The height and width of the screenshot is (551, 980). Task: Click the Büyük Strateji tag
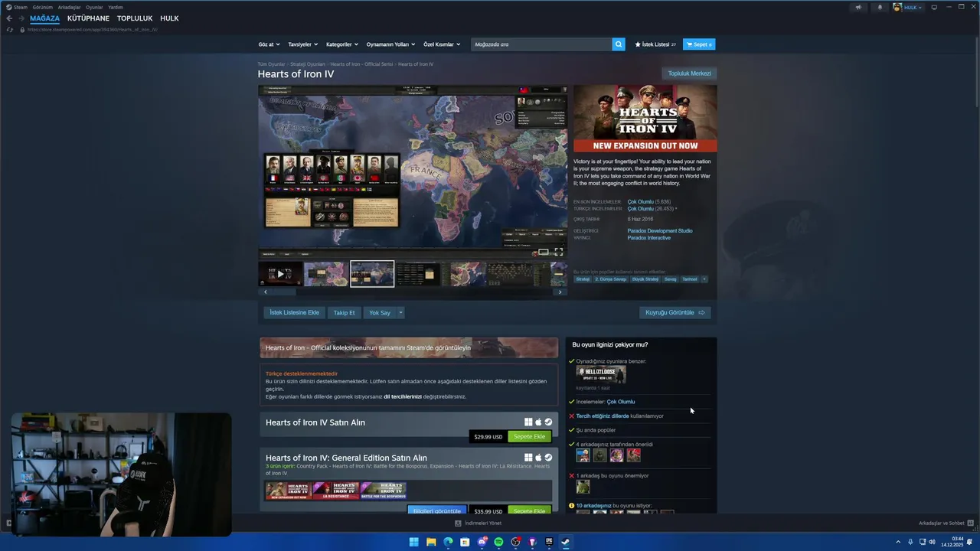pos(645,279)
